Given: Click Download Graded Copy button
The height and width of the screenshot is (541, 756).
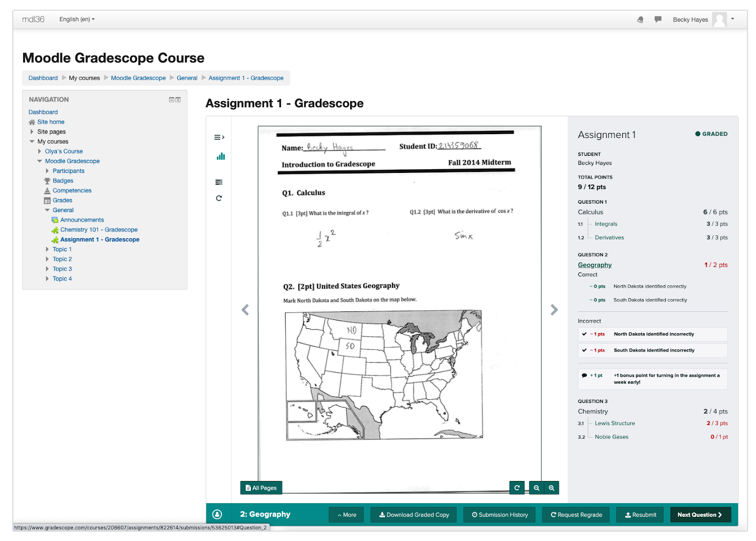Looking at the screenshot, I should (x=414, y=515).
